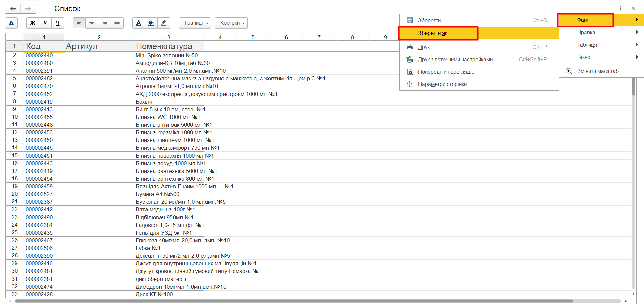This screenshot has width=644, height=306.
Task: Choose the text color icon
Action: 139,23
